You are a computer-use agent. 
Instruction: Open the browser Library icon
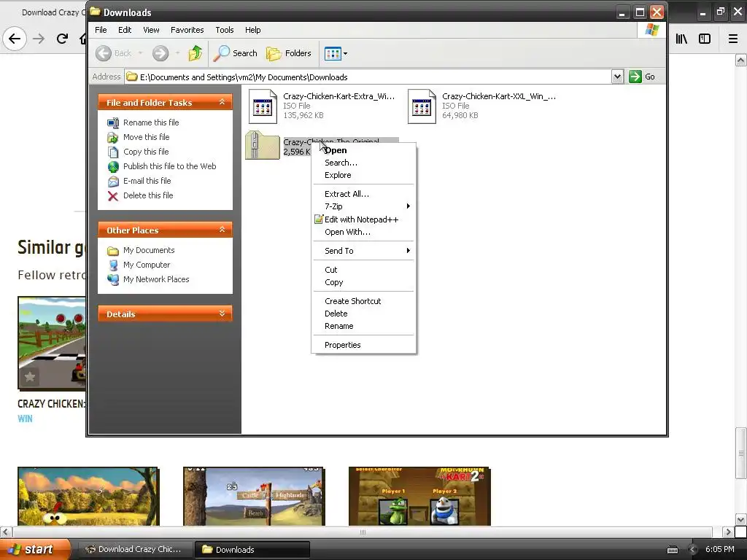point(681,39)
